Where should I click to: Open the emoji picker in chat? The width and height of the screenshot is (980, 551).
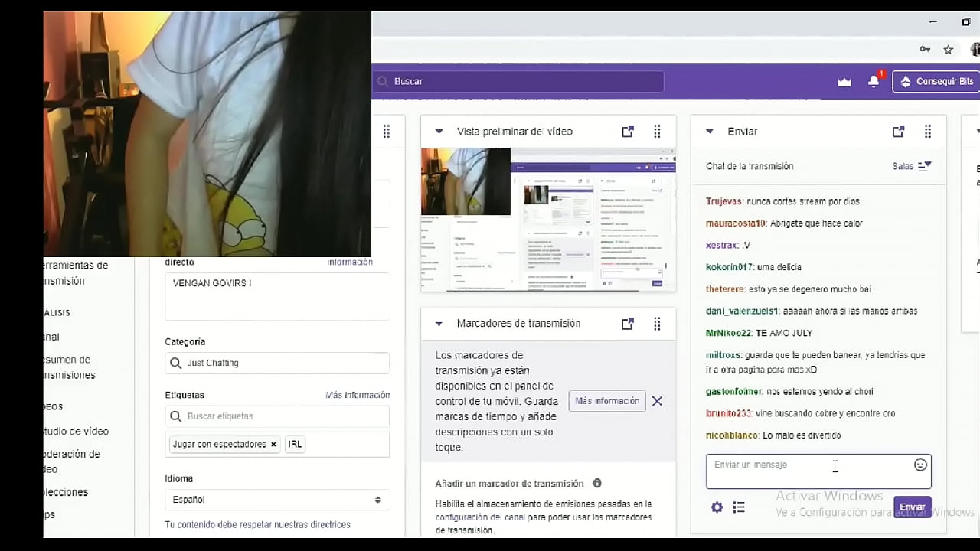click(920, 465)
